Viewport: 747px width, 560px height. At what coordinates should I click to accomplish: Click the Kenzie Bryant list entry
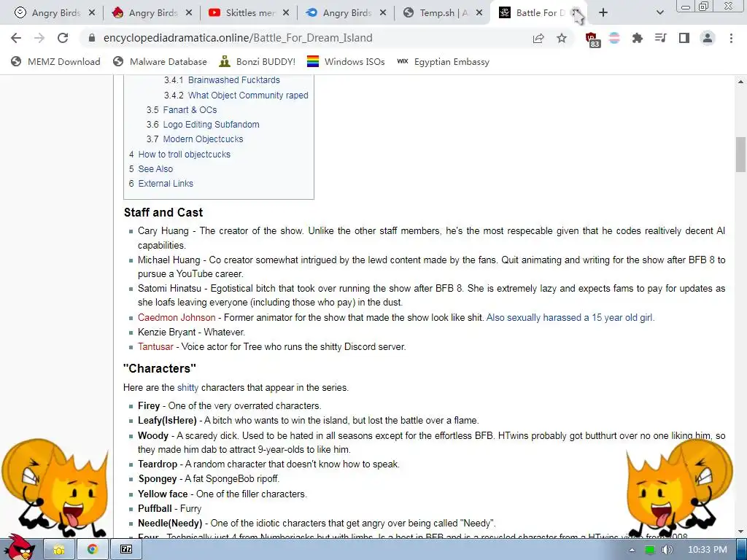192,332
